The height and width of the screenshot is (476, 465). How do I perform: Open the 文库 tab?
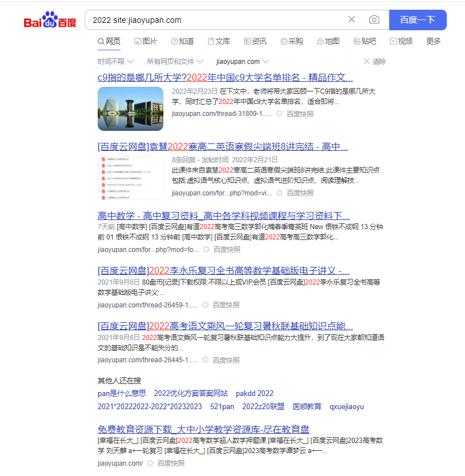click(x=219, y=41)
